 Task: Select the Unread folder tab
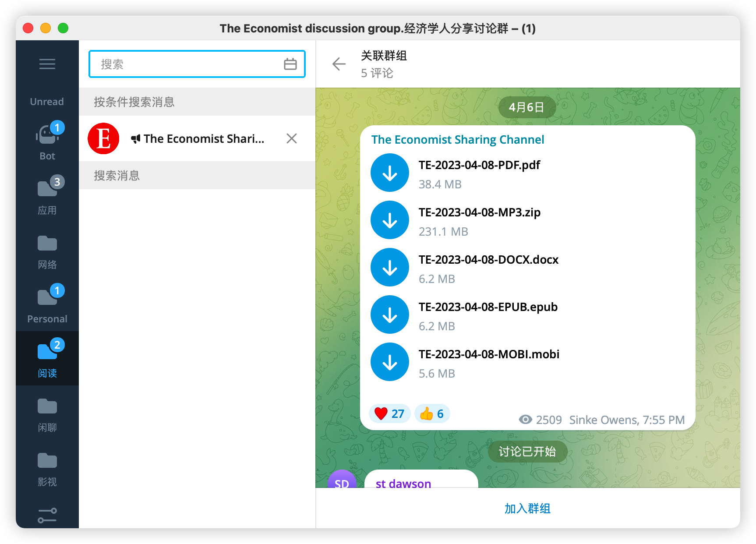pos(47,101)
